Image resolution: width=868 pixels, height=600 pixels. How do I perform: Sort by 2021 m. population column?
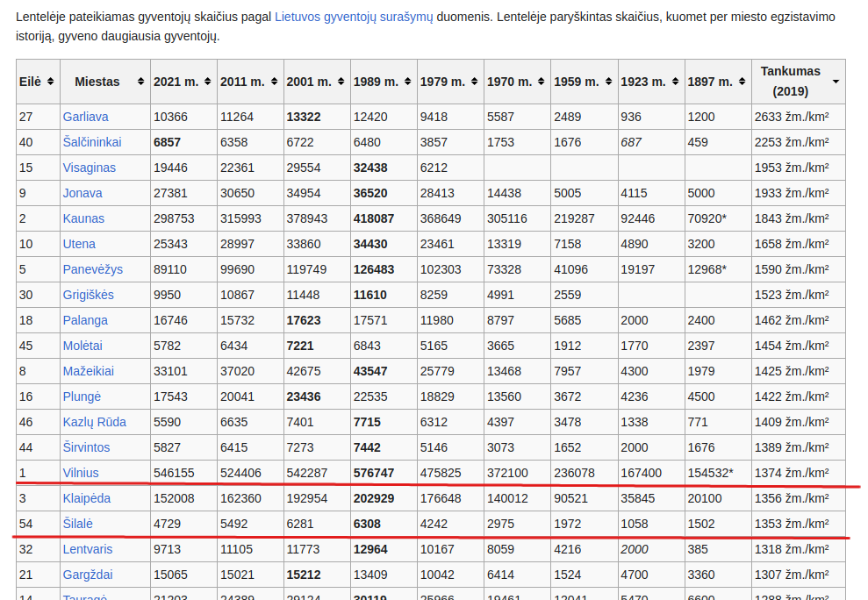point(208,82)
